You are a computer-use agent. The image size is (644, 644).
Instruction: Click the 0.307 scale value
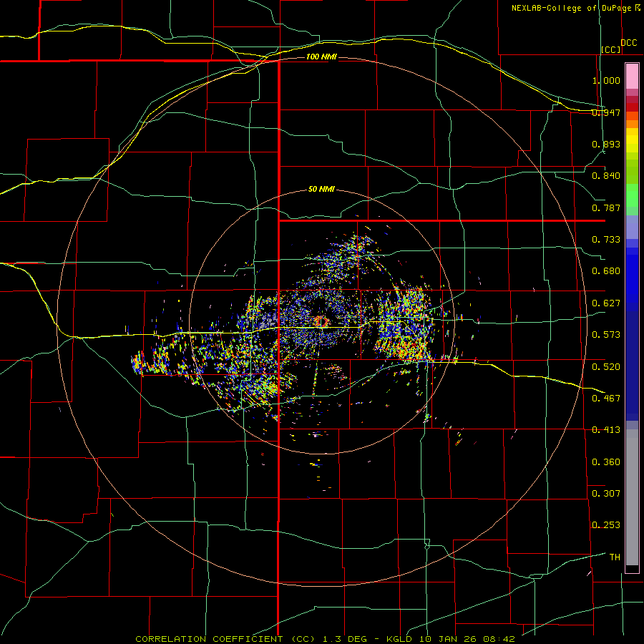(606, 493)
